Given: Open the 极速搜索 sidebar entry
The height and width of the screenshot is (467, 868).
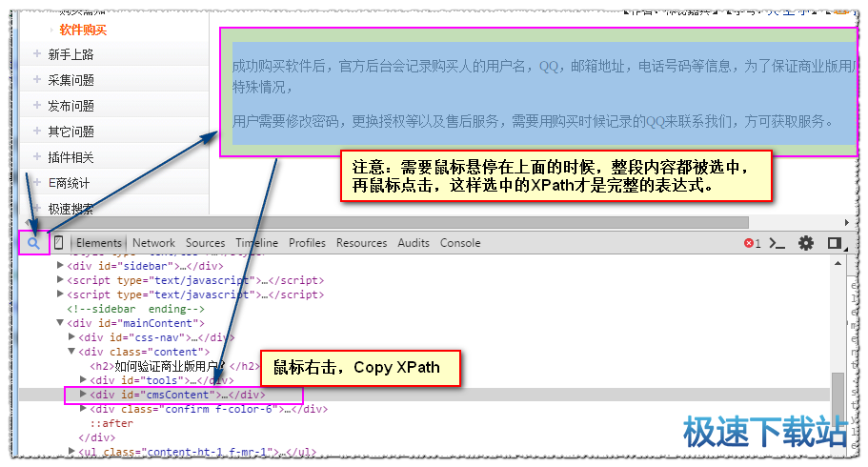Looking at the screenshot, I should (x=71, y=209).
